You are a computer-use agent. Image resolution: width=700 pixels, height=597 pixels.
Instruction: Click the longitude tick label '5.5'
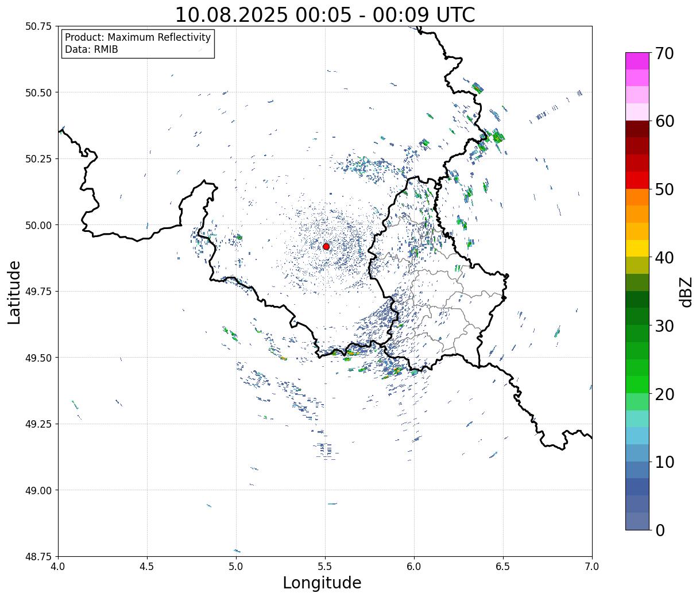pyautogui.click(x=325, y=567)
